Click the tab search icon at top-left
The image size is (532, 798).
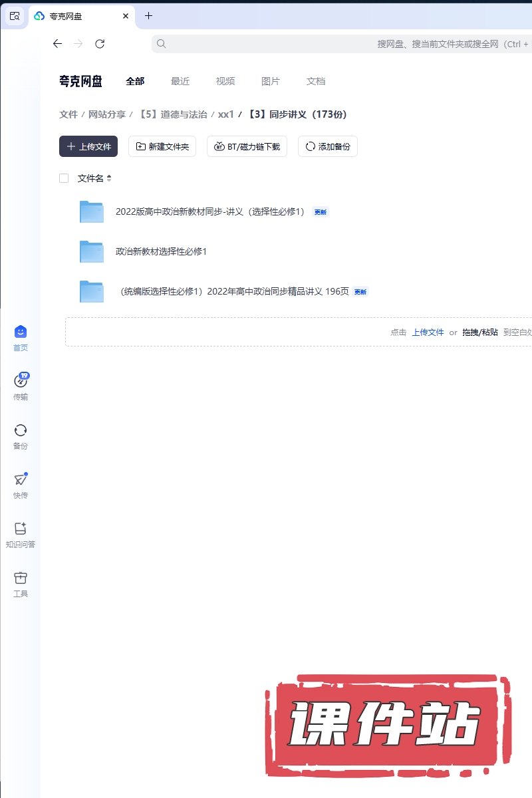pyautogui.click(x=15, y=15)
